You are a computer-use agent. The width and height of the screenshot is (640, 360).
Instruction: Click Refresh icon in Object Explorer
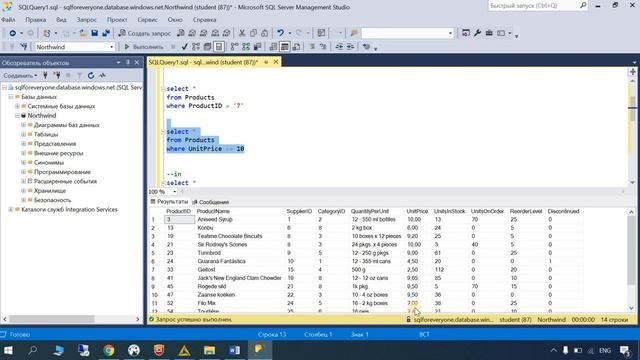91,76
